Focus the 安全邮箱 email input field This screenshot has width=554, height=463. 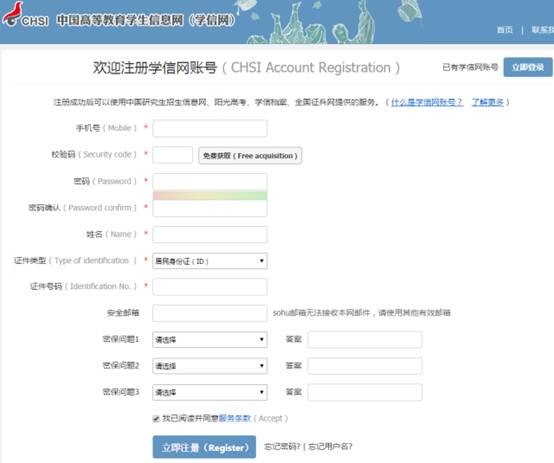coord(210,313)
